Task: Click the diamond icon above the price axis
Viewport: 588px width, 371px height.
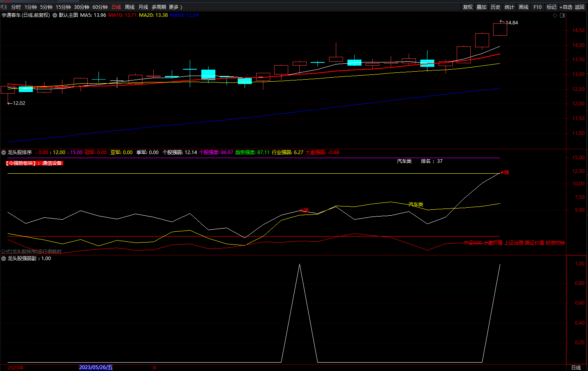Action: 555,15
